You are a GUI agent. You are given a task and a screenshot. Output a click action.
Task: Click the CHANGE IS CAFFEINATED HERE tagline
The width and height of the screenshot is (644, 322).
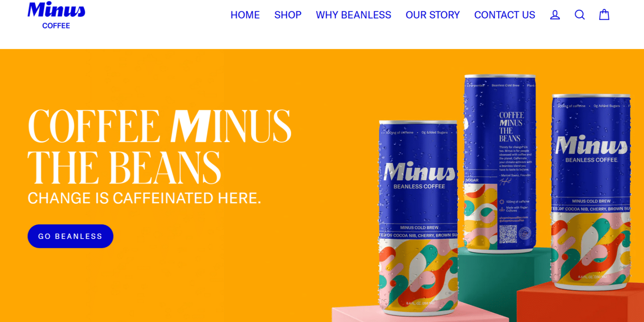click(x=144, y=198)
